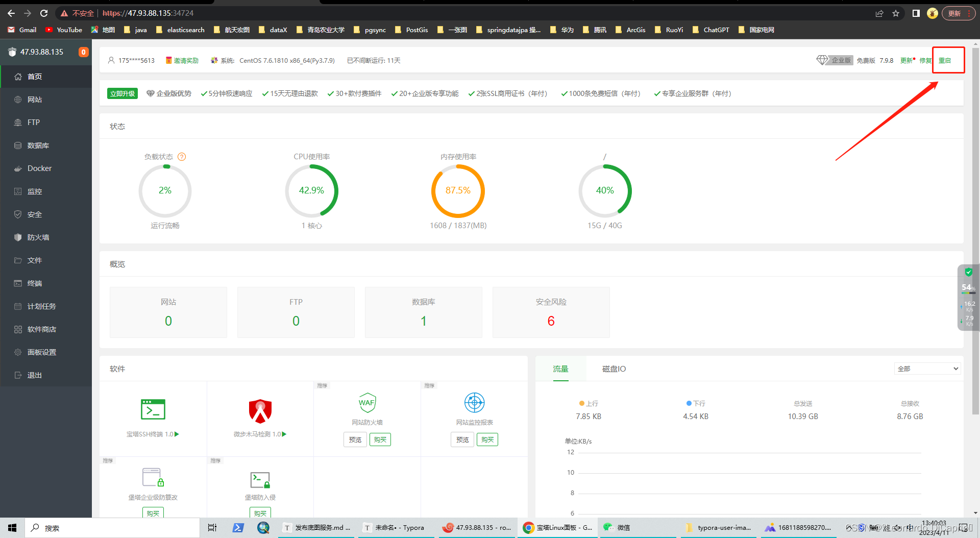This screenshot has width=980, height=538.
Task: Open the 监控 monitoring sidebar item
Action: coord(46,191)
